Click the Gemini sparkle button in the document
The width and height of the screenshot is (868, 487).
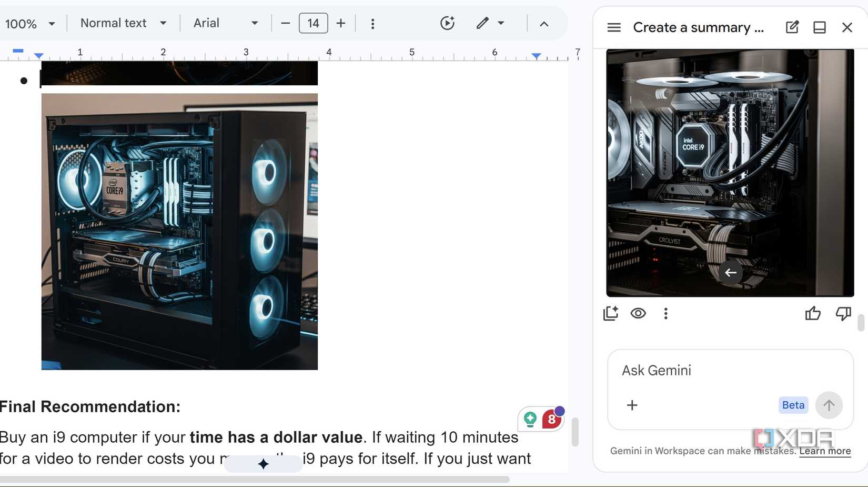263,463
